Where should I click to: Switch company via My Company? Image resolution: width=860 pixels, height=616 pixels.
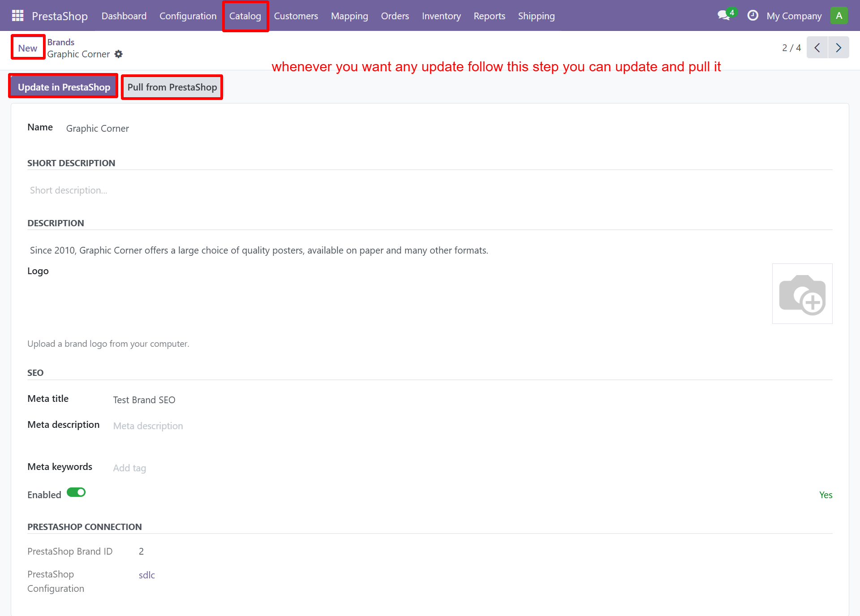click(x=794, y=16)
